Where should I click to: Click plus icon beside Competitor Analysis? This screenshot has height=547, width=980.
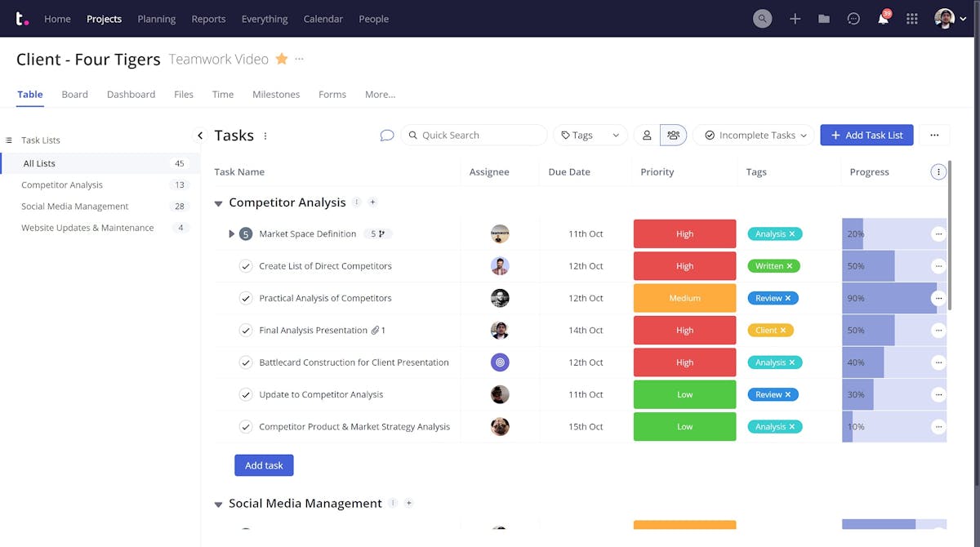tap(372, 202)
